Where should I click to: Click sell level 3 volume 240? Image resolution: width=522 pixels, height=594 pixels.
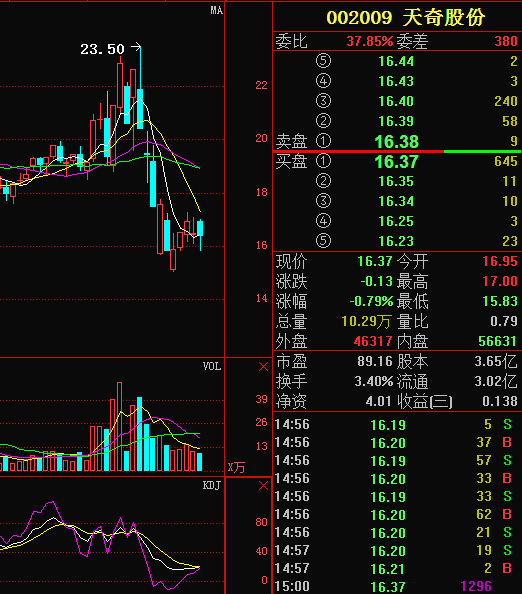(x=506, y=101)
